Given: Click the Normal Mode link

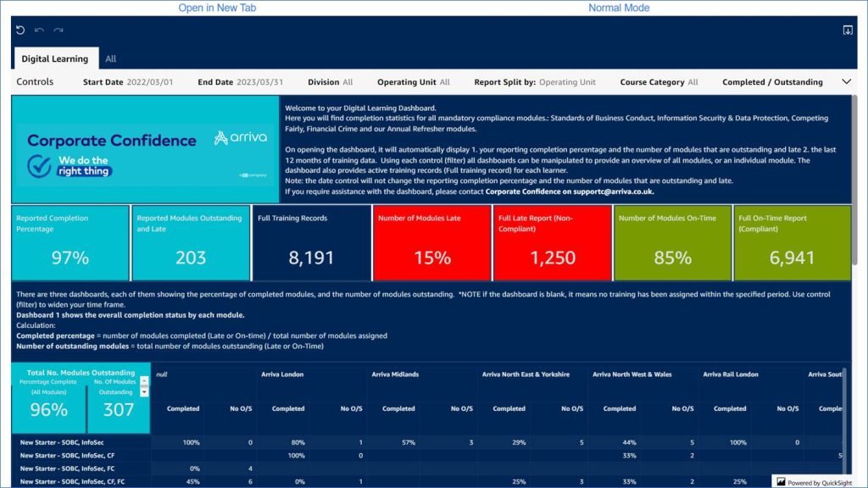Looking at the screenshot, I should click(x=618, y=8).
